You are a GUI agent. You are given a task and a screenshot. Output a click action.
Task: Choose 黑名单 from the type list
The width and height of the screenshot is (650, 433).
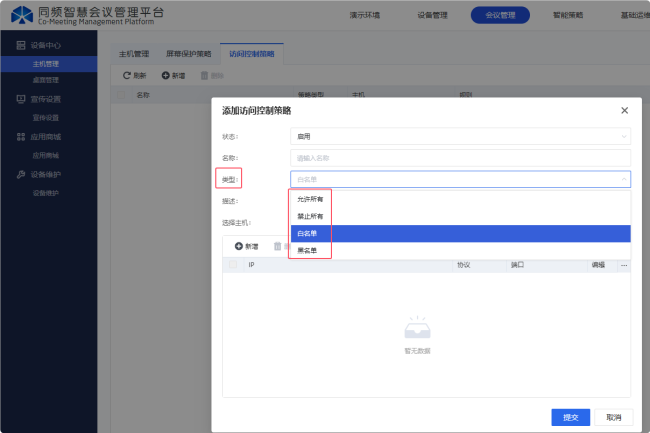pos(309,250)
